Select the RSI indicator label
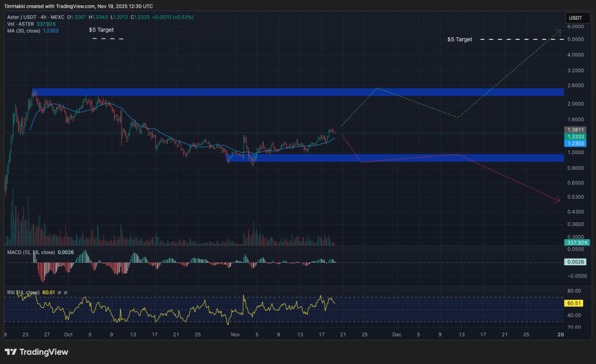Viewport: 596px width, 364px height. (x=22, y=292)
